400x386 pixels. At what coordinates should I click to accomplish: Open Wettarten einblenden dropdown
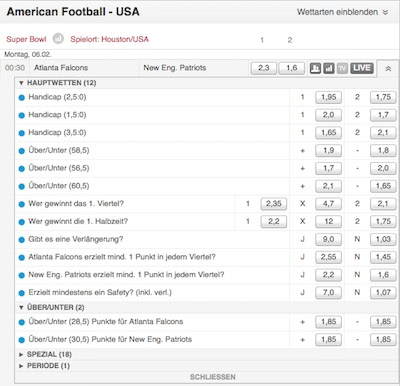point(343,12)
